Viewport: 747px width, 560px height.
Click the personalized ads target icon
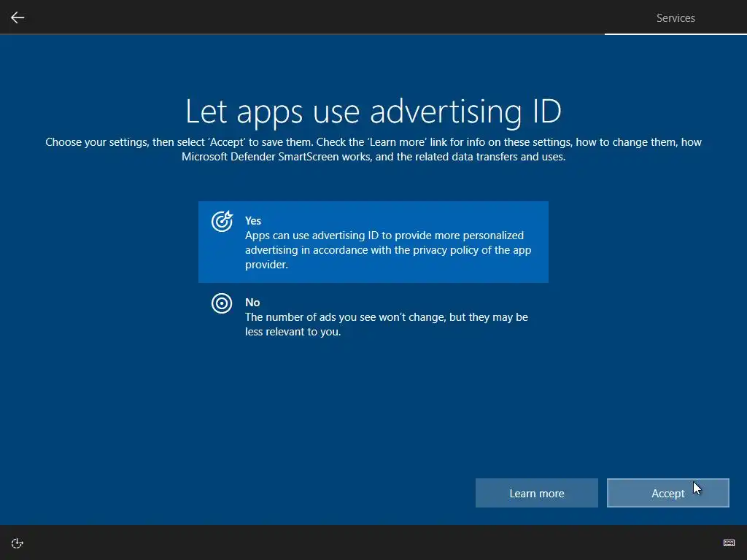(222, 222)
